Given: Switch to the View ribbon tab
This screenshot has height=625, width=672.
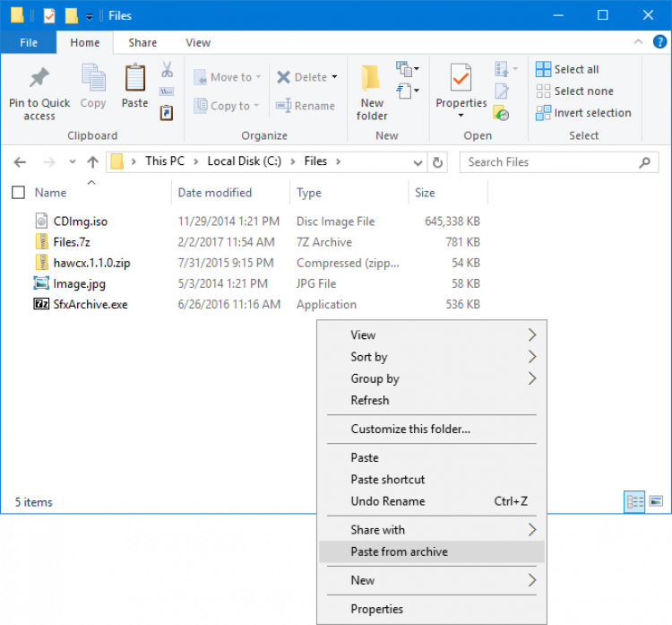Looking at the screenshot, I should click(x=198, y=42).
